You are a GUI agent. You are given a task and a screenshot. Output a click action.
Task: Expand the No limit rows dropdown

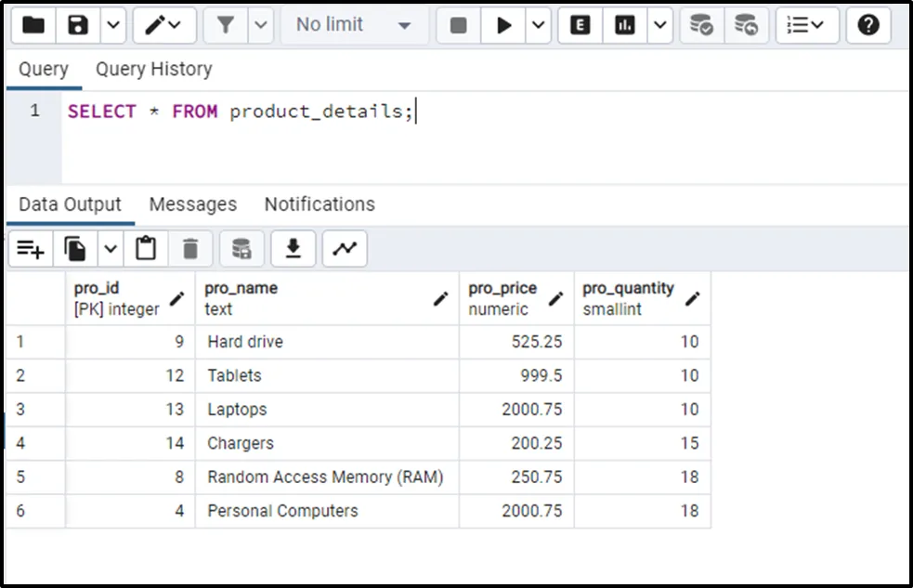pos(353,25)
